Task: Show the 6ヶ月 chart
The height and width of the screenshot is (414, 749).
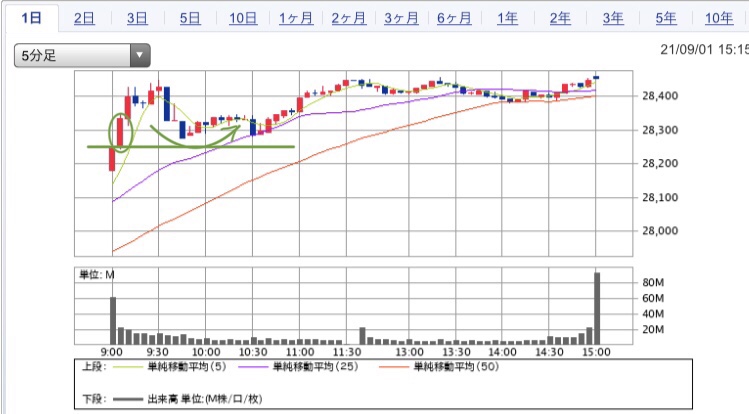Action: [454, 18]
